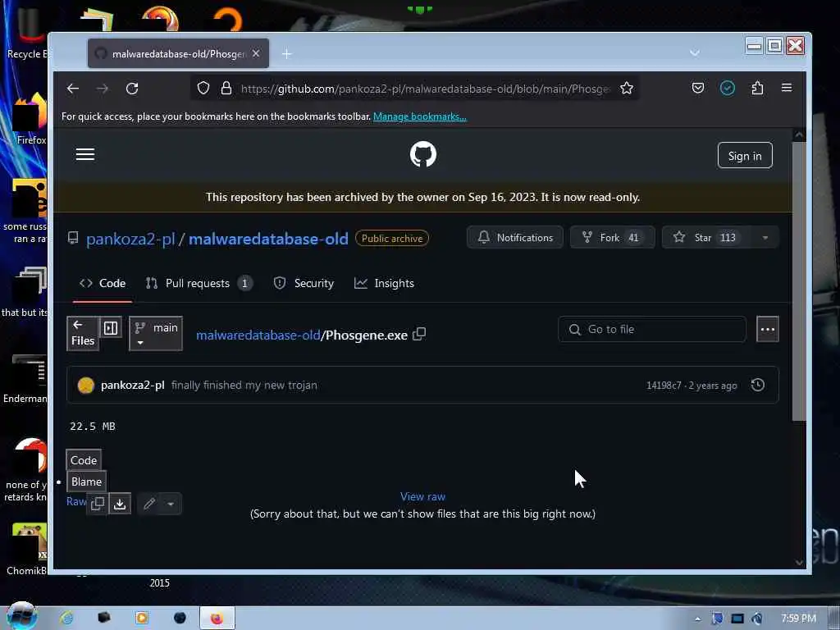This screenshot has width=840, height=630.
Task: Open the Extensions puzzle icon
Action: click(x=757, y=88)
